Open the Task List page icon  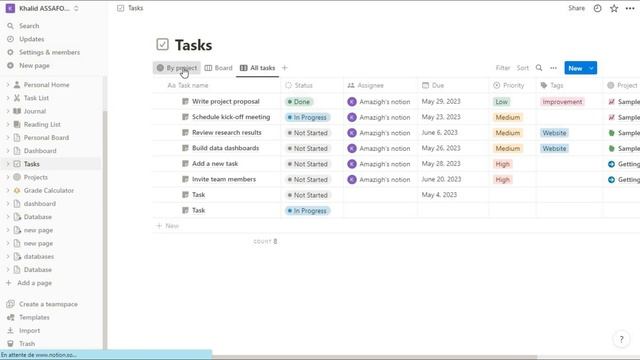pyautogui.click(x=17, y=98)
